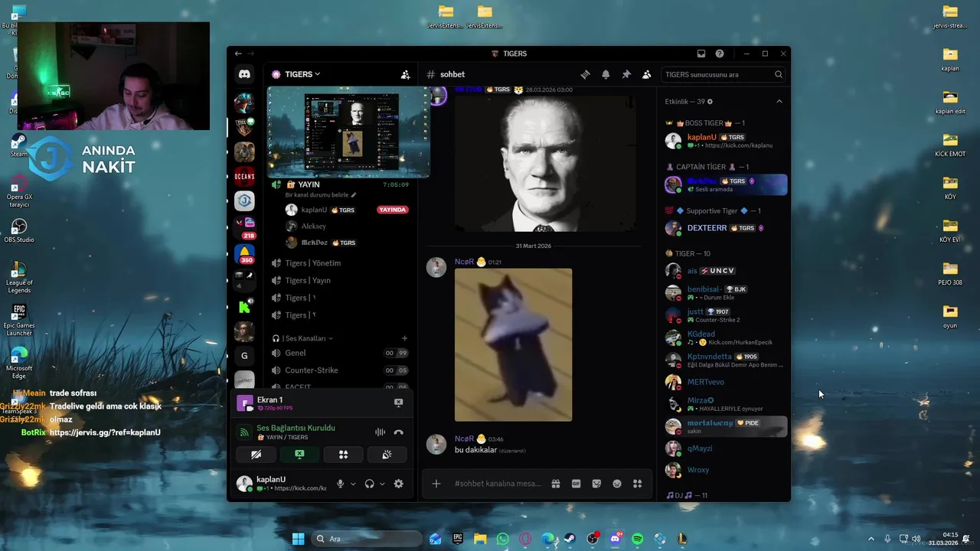Screen dimensions: 980x551
Task: Open the black-and-white portrait image
Action: pyautogui.click(x=545, y=162)
